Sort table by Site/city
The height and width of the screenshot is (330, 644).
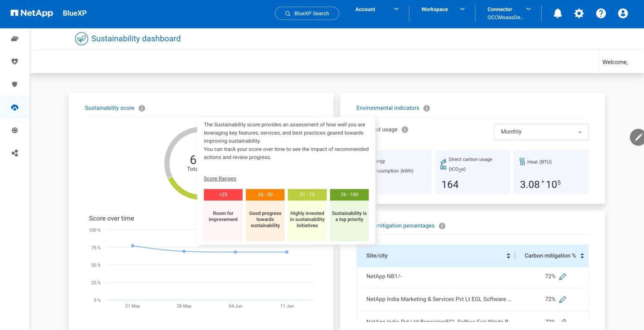coord(508,256)
